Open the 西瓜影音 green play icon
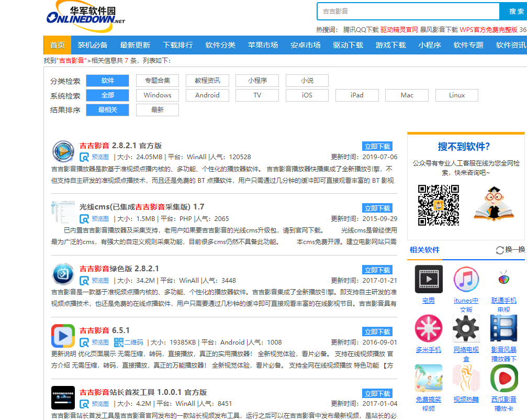 click(504, 378)
